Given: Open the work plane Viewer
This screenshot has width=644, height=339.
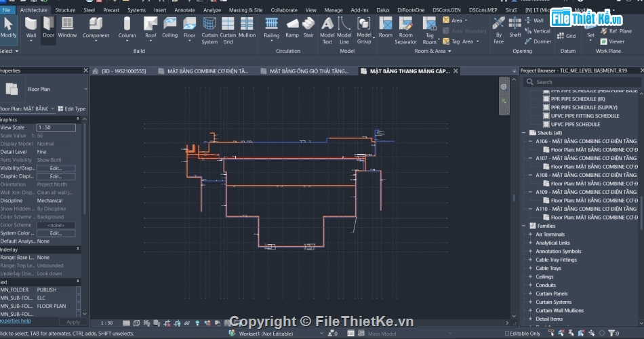Looking at the screenshot, I should pyautogui.click(x=612, y=41).
